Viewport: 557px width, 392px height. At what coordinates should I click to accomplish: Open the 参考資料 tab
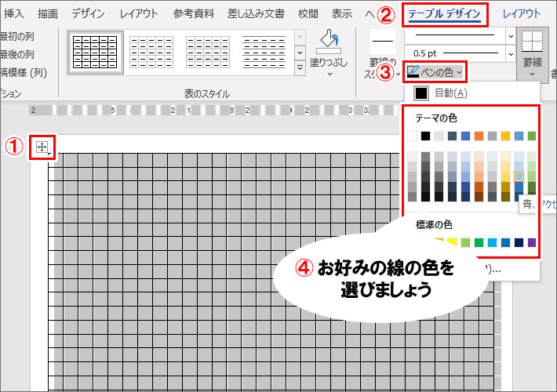point(194,13)
